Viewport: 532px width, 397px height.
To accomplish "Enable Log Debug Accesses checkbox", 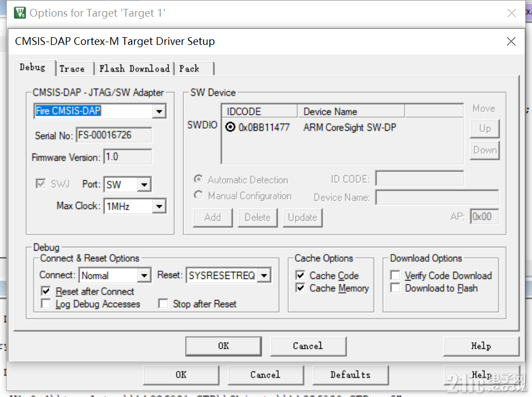I will 46,303.
